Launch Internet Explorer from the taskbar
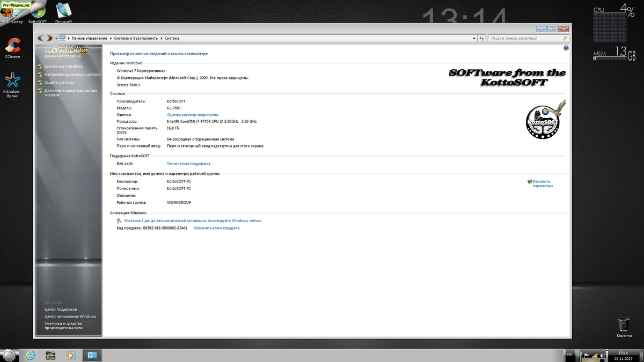 pyautogui.click(x=31, y=355)
